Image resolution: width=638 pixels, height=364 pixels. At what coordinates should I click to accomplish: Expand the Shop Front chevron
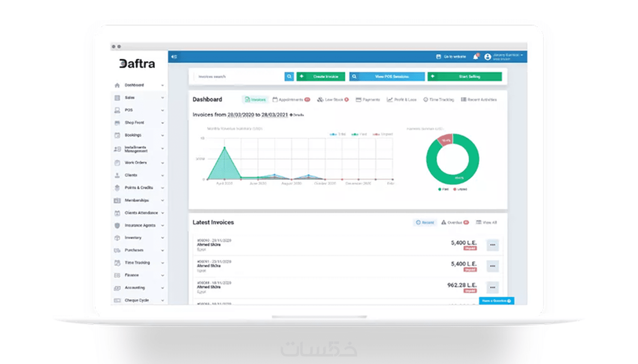pyautogui.click(x=163, y=123)
